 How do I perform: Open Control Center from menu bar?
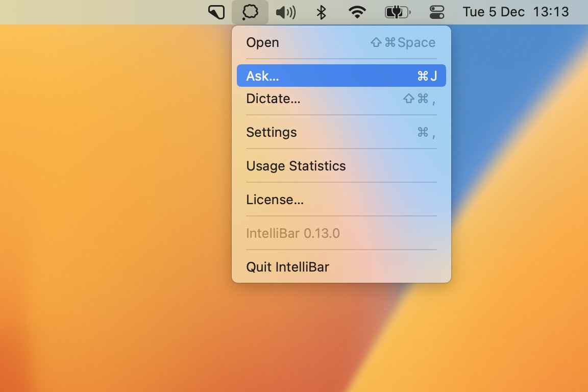point(437,12)
